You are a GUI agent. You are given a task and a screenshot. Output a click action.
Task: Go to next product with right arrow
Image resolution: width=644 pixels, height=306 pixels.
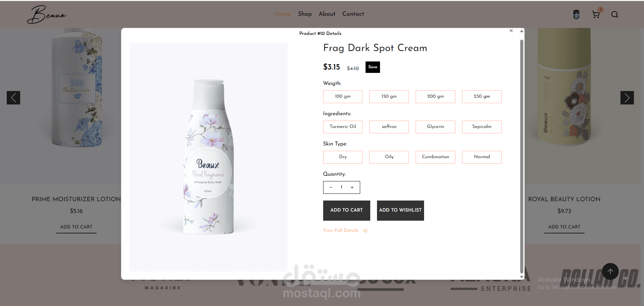[627, 98]
